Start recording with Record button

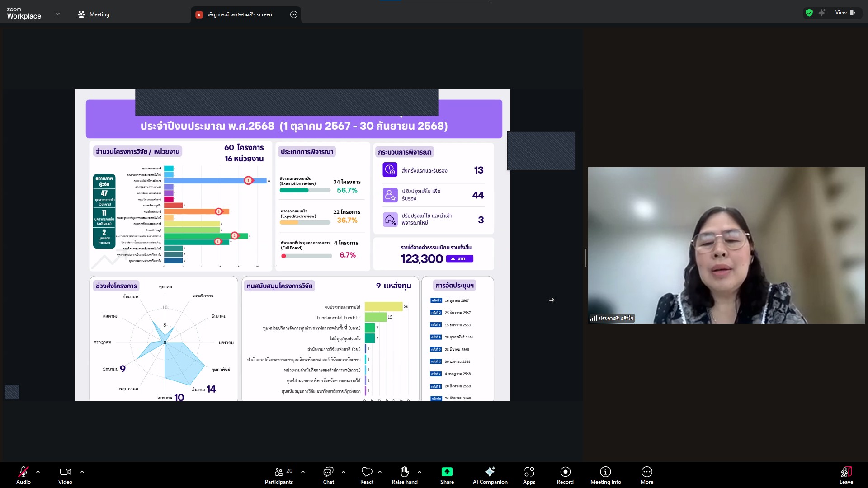pyautogui.click(x=565, y=475)
